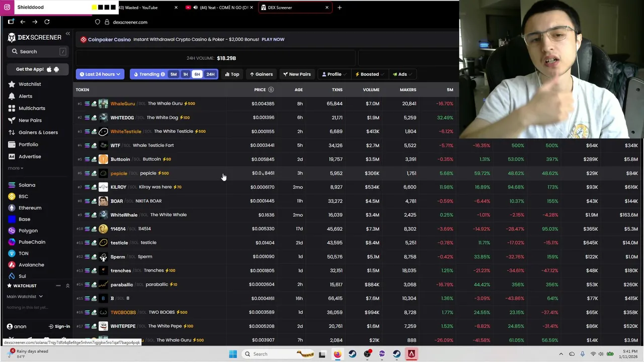Viewport: 644px width, 362px height.
Task: Toggle trending timeframe to 1H
Action: pos(185,74)
